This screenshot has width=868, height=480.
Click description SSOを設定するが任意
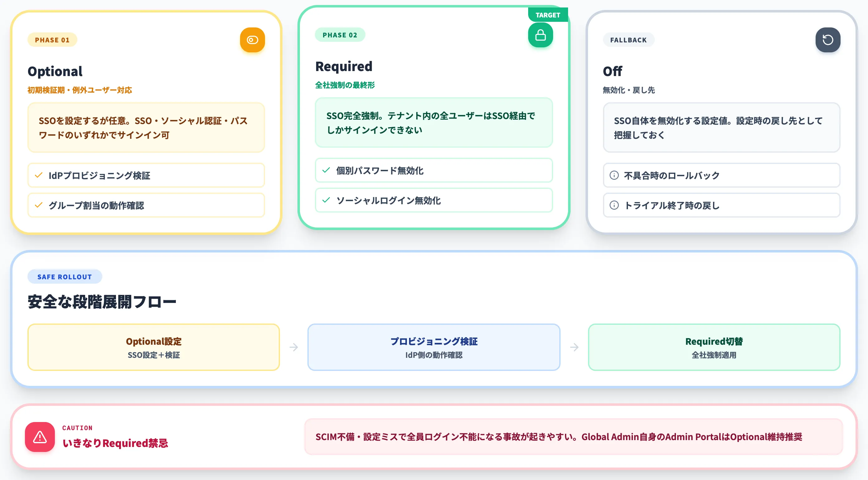[146, 128]
